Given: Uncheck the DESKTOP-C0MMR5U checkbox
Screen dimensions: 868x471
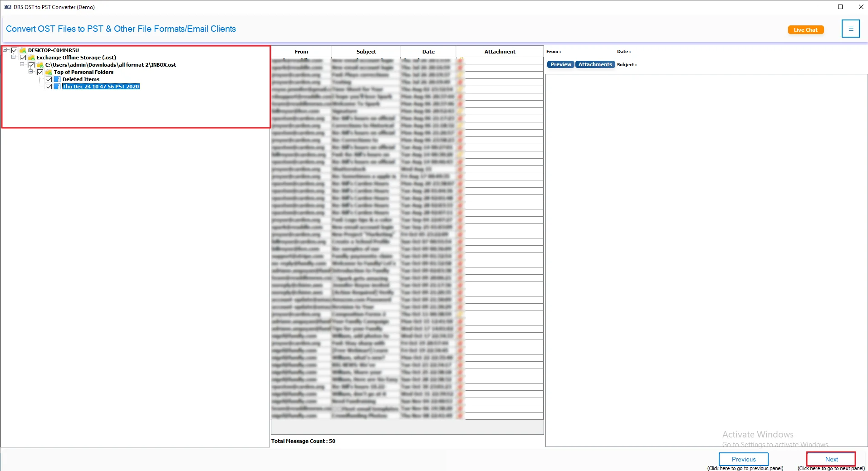Looking at the screenshot, I should pos(14,50).
